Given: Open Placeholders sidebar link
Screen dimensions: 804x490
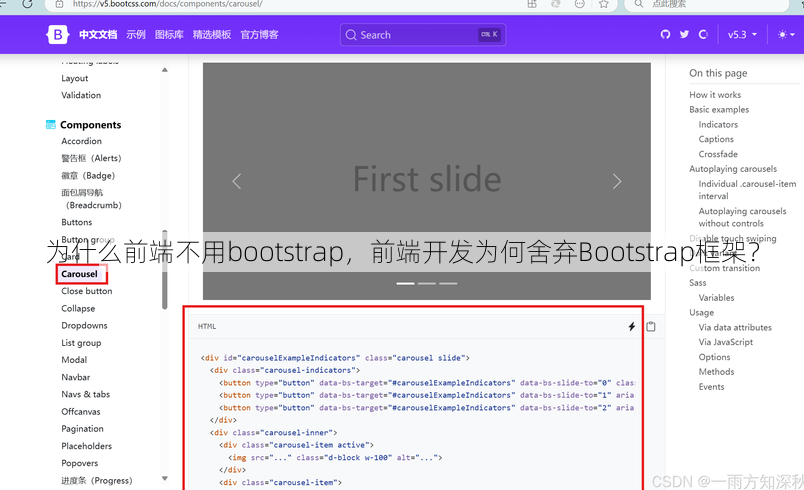Looking at the screenshot, I should [x=87, y=446].
